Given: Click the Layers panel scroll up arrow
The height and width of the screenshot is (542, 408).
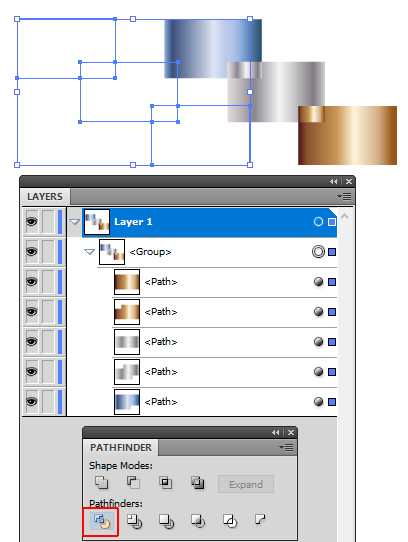Looking at the screenshot, I should click(344, 217).
